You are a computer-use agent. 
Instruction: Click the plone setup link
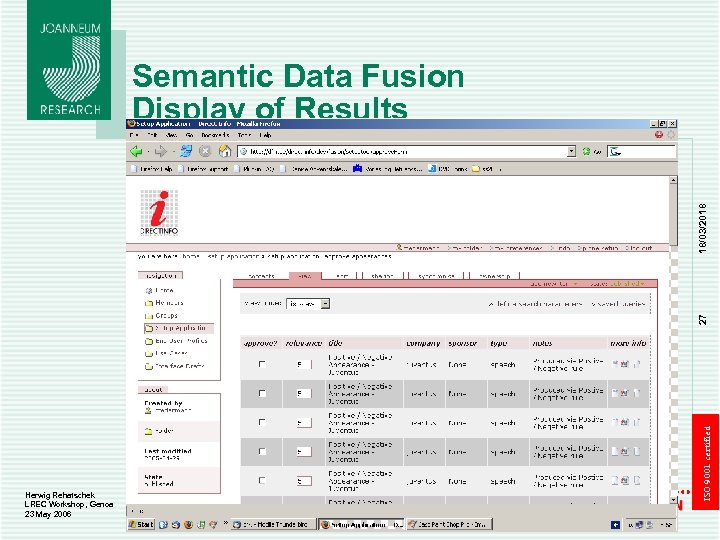coord(597,248)
